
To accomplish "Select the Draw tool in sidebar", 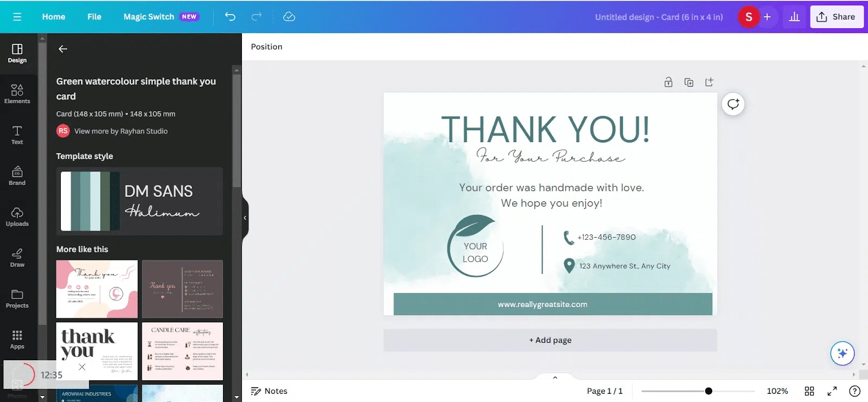I will 17,258.
